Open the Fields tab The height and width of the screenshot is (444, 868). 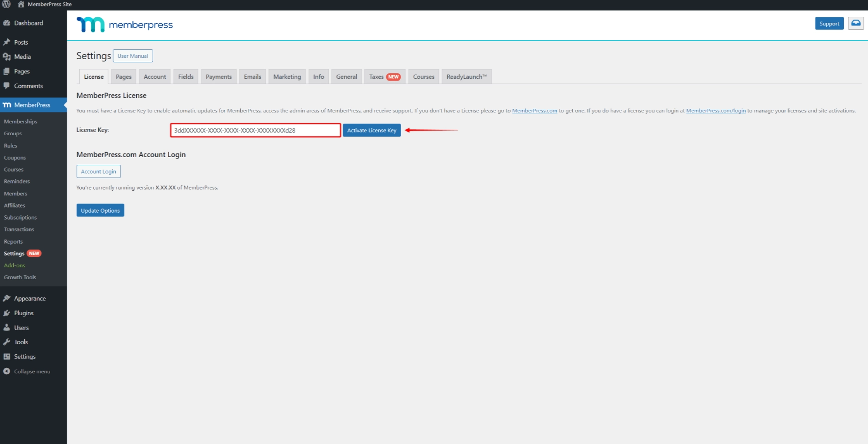[x=186, y=77]
